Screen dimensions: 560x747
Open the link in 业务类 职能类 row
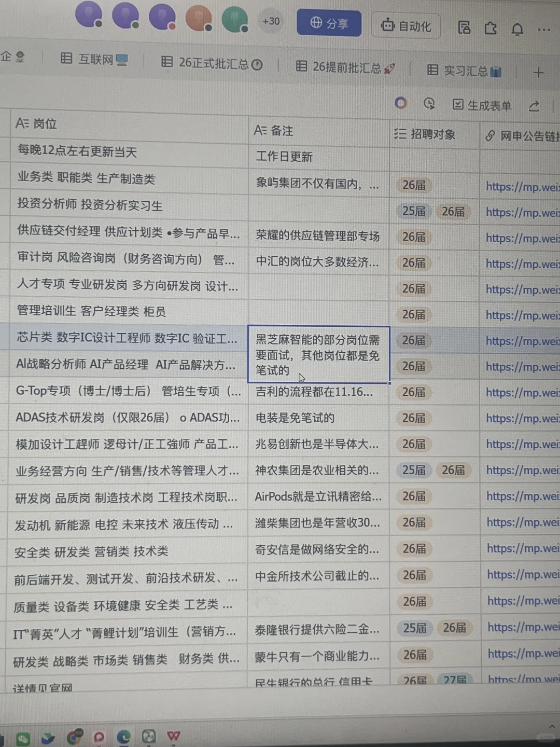click(x=522, y=187)
